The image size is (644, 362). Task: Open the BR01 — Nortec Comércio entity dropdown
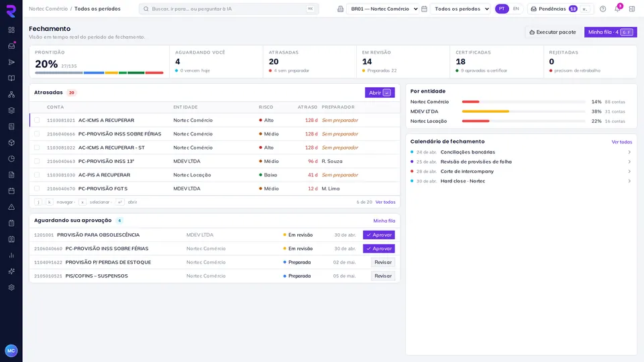click(383, 9)
